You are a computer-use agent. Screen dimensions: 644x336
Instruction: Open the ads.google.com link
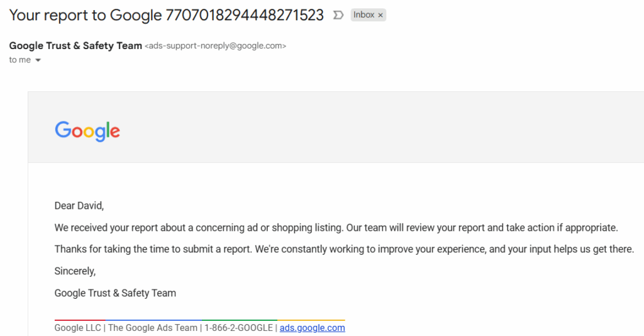pyautogui.click(x=312, y=328)
